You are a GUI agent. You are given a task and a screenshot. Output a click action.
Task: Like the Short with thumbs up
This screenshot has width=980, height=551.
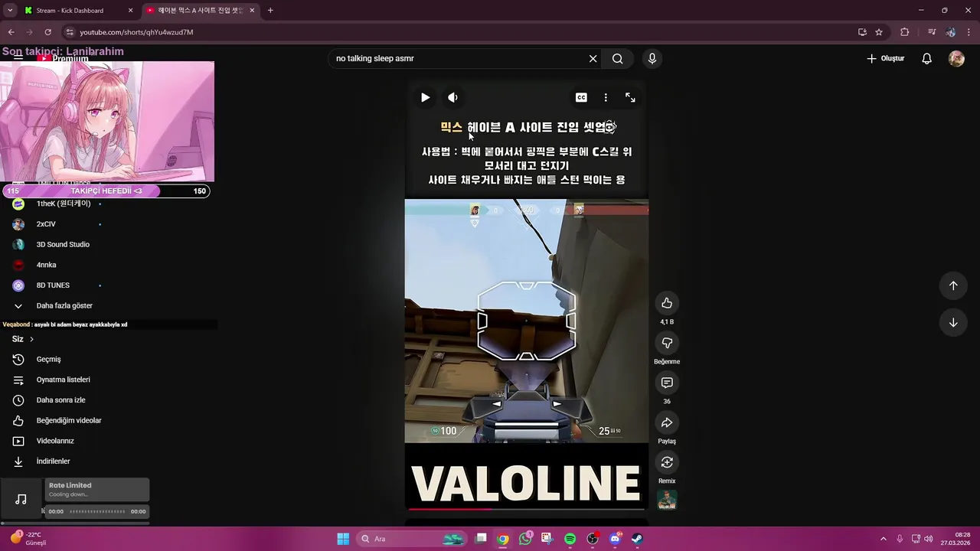(667, 303)
